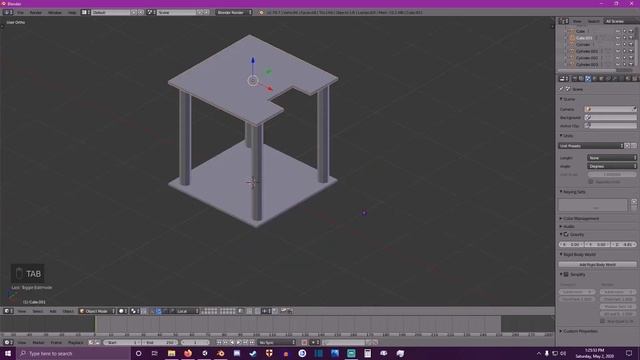This screenshot has height=360, width=640.
Task: Open the Length unit dropdown
Action: [x=612, y=158]
